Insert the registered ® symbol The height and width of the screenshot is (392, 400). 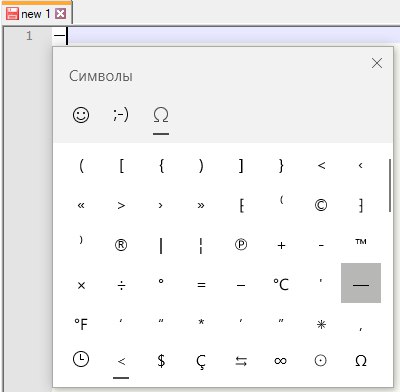pos(121,245)
